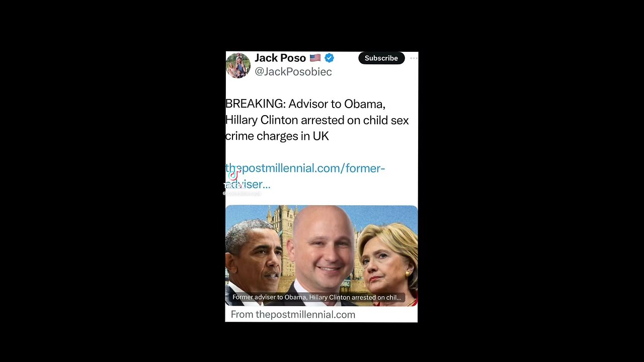This screenshot has height=362, width=644.
Task: Click the US flag emoji beside Jack Poso
Action: pyautogui.click(x=315, y=58)
